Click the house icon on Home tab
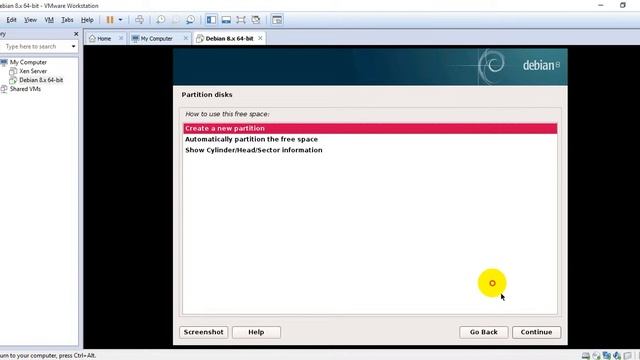The image size is (640, 360). pyautogui.click(x=92, y=38)
